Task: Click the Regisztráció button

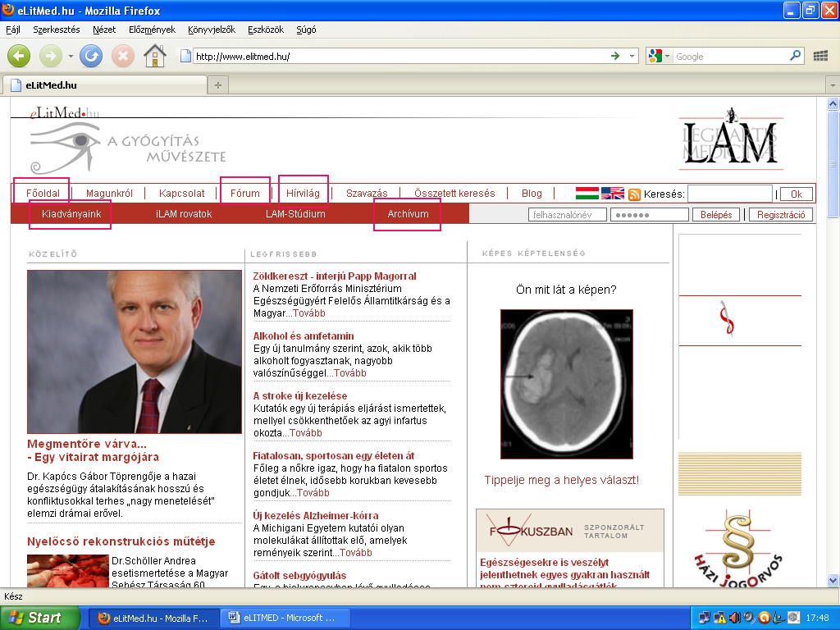Action: tap(781, 215)
